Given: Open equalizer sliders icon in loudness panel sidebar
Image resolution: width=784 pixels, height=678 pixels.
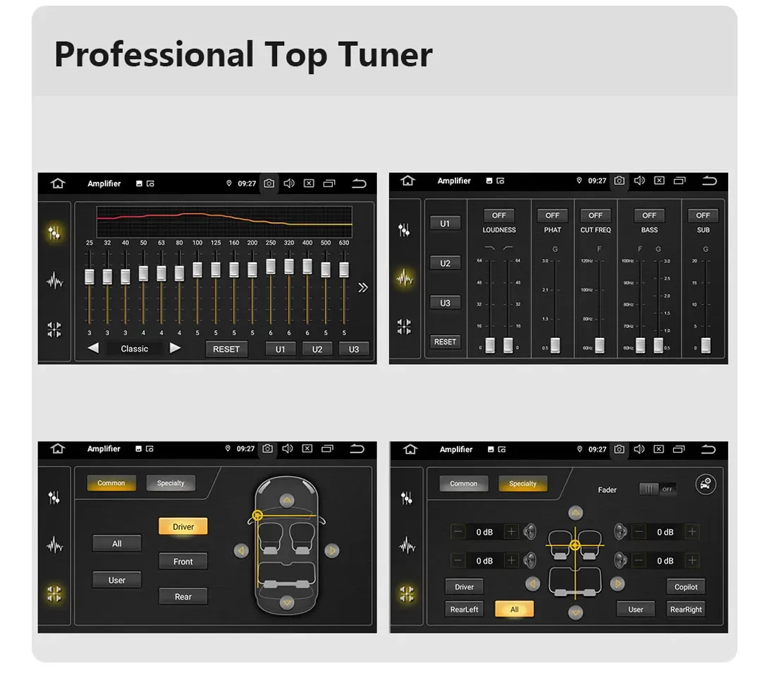Looking at the screenshot, I should [x=404, y=230].
